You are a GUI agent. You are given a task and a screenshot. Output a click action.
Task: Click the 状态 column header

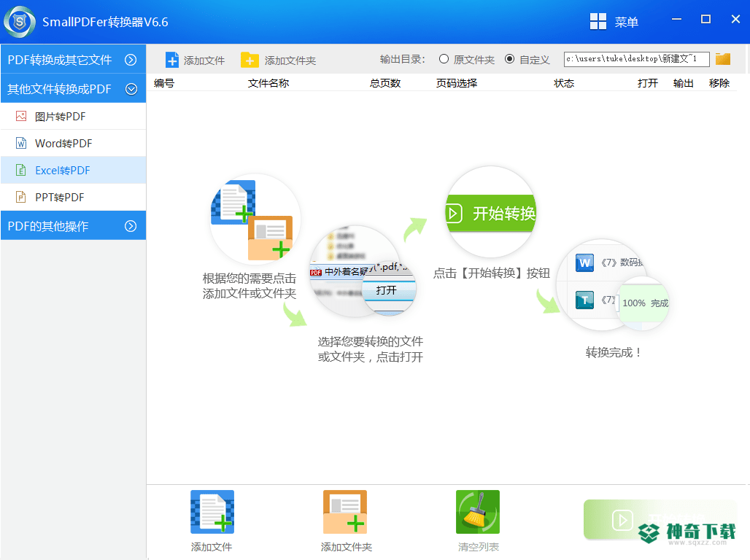564,83
